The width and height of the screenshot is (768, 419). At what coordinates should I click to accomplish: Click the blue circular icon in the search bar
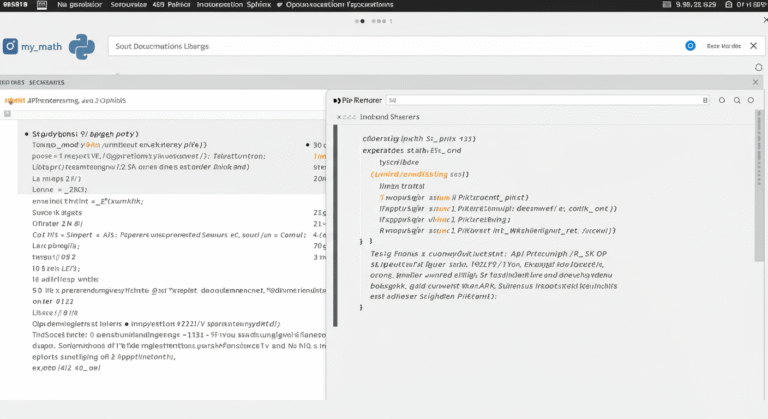click(690, 46)
